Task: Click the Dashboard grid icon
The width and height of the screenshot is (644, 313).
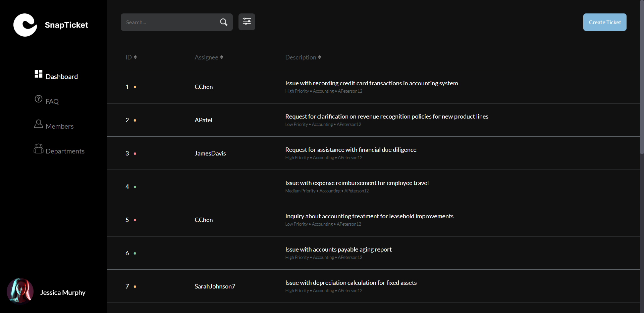Action: tap(39, 74)
